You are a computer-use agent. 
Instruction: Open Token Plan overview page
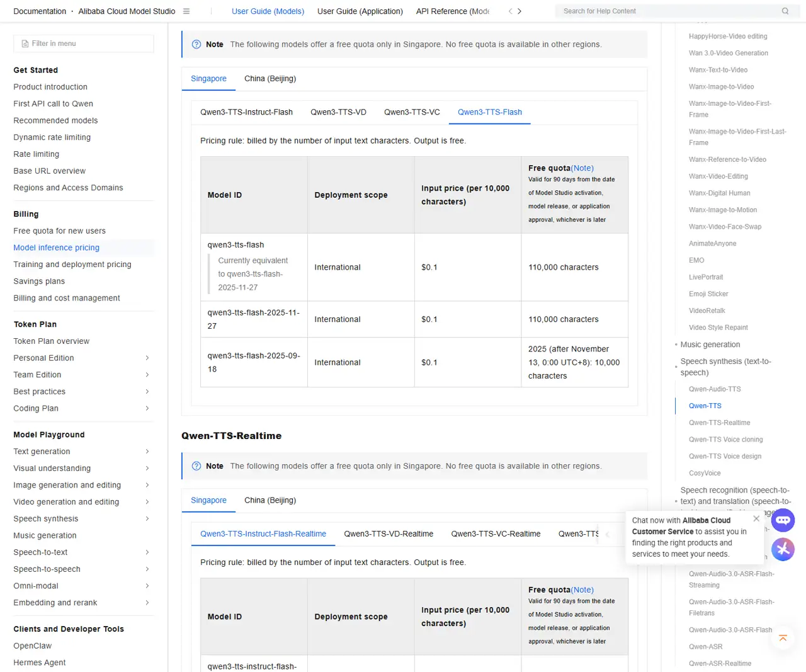point(51,341)
